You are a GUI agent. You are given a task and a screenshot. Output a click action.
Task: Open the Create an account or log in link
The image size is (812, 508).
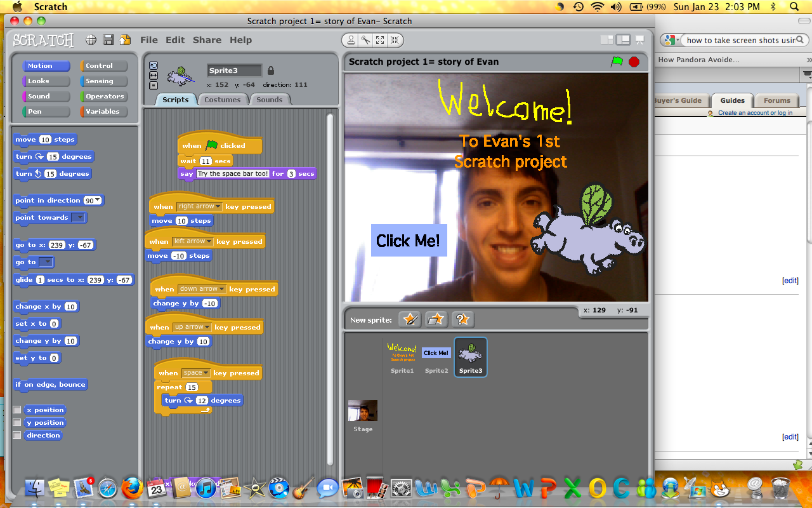pos(756,112)
